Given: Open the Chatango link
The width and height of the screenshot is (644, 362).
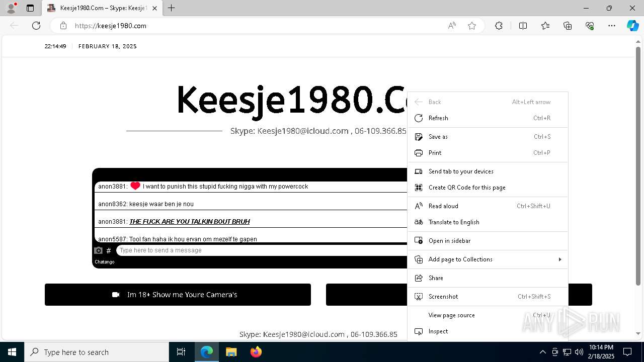Looking at the screenshot, I should point(105,262).
